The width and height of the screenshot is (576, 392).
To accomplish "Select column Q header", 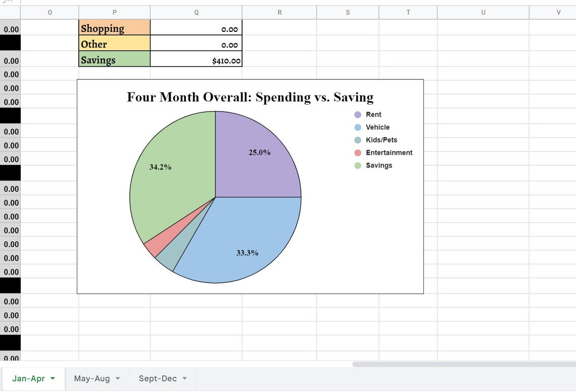I will (196, 13).
